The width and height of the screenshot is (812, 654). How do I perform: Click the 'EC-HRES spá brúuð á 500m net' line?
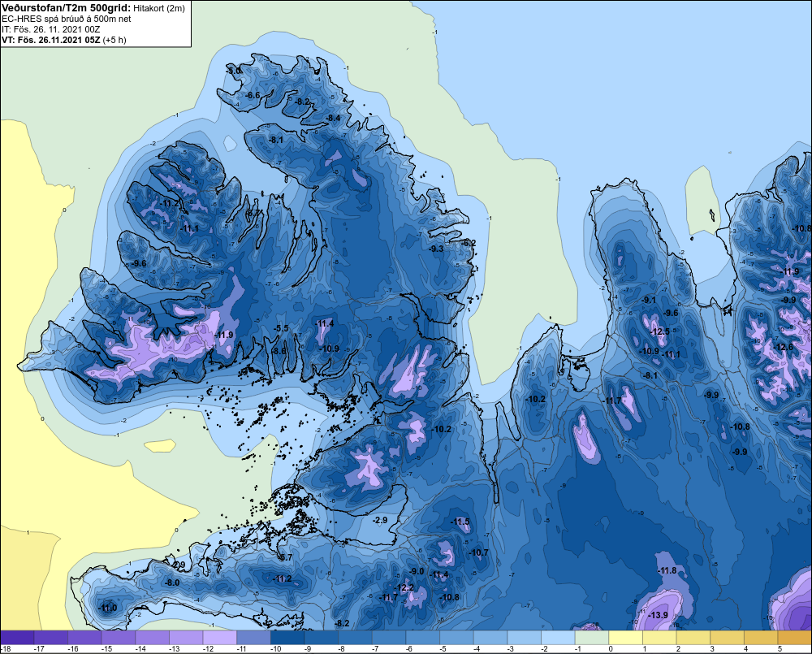[x=67, y=19]
